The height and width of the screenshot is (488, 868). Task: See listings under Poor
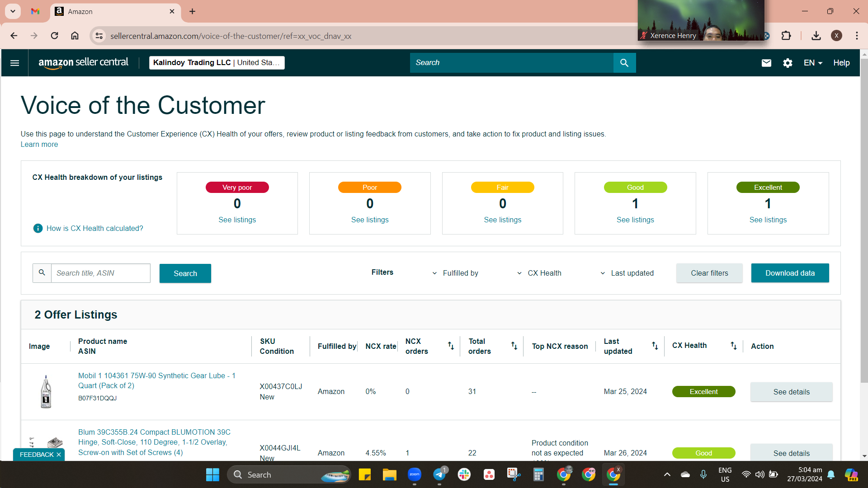(x=370, y=220)
